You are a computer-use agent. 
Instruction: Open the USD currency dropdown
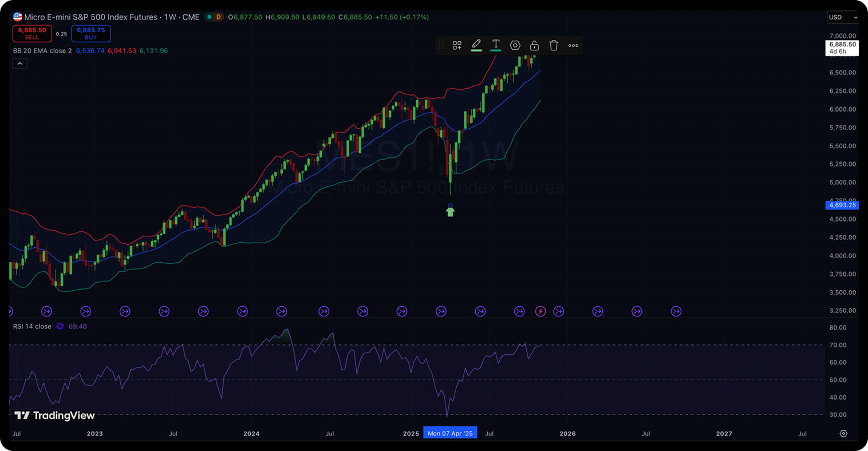pos(843,17)
